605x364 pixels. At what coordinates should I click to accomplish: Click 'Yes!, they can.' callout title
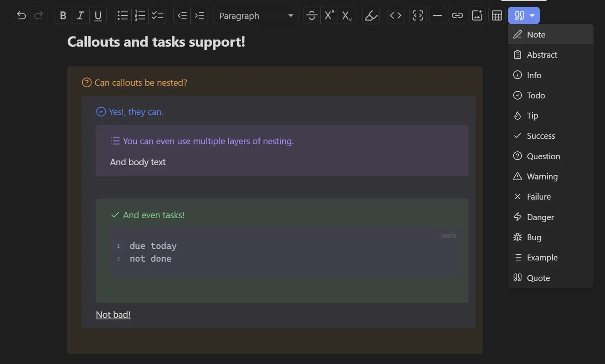136,112
